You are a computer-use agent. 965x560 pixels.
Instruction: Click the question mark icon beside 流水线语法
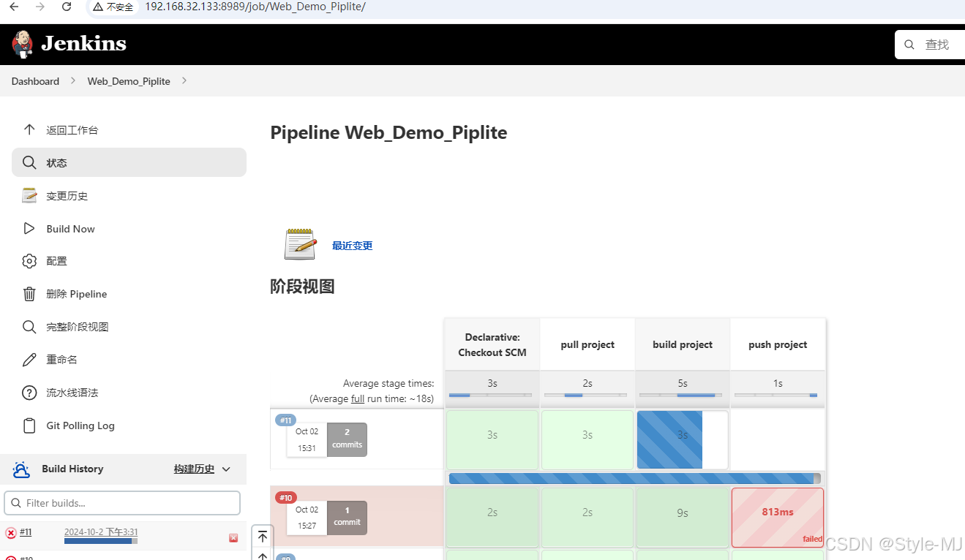[29, 393]
